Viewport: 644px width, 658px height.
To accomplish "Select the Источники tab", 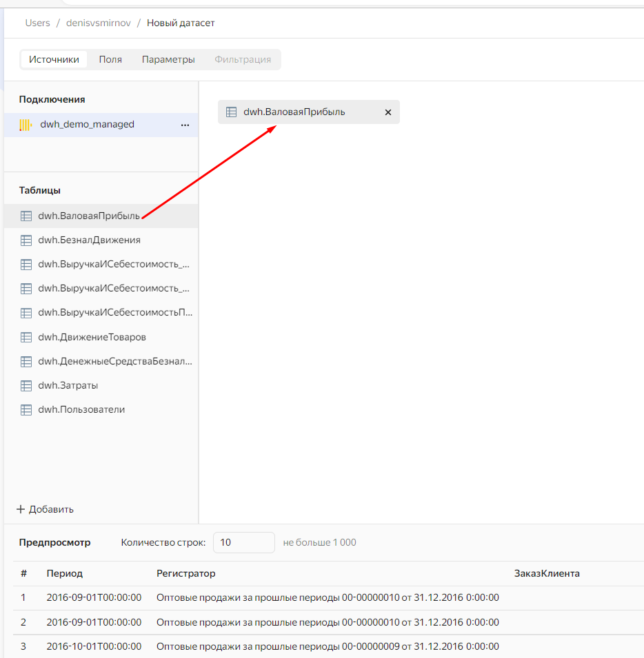I will [x=54, y=59].
